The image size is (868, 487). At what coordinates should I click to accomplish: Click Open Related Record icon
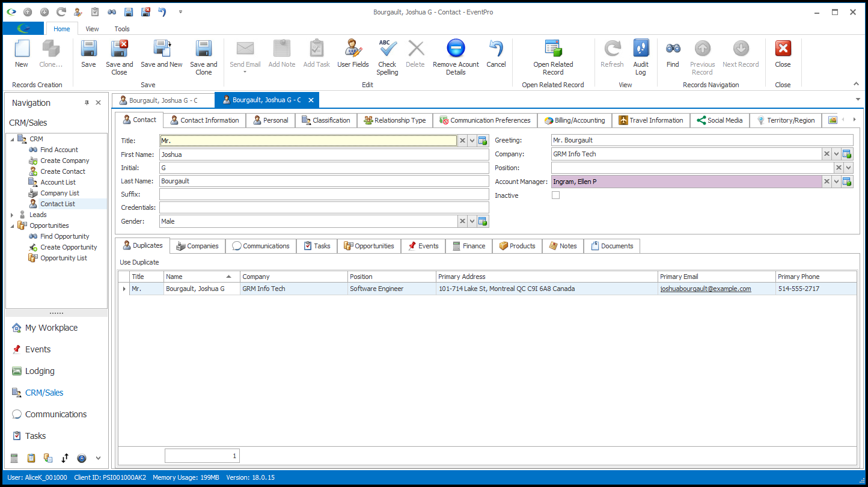point(553,49)
